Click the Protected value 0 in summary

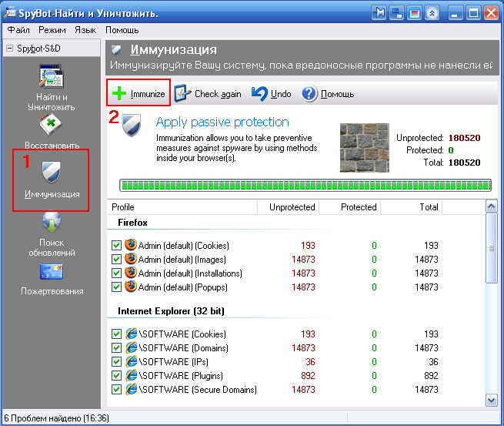click(451, 150)
